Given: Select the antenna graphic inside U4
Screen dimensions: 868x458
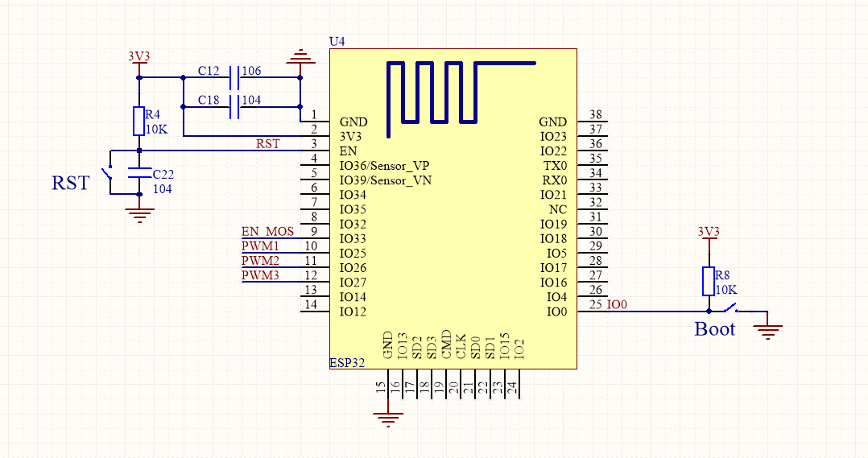Looking at the screenshot, I should pos(461,99).
